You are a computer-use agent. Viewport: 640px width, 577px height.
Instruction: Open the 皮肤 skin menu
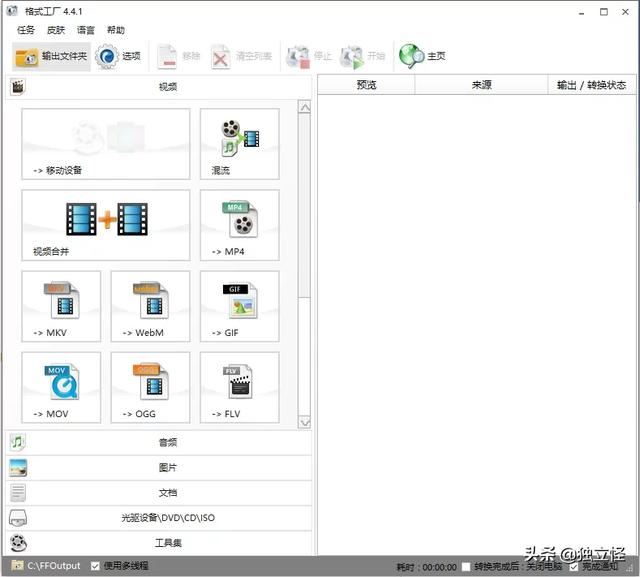click(x=56, y=30)
